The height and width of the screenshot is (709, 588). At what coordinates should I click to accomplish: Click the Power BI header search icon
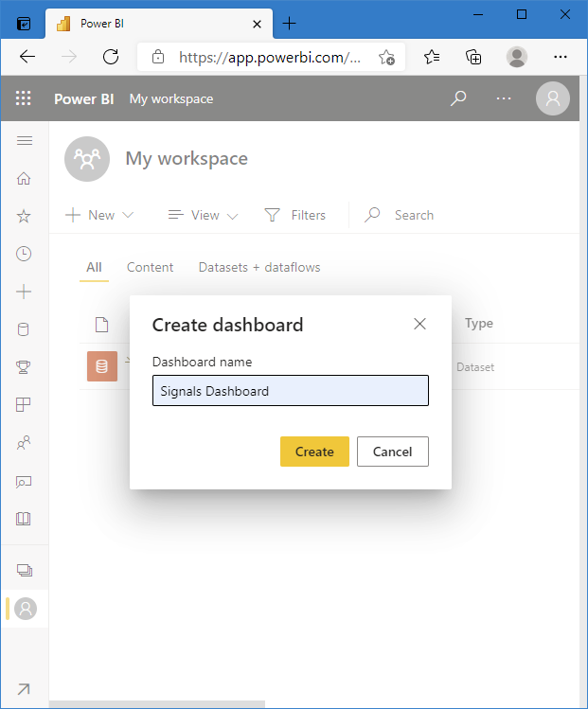point(458,98)
